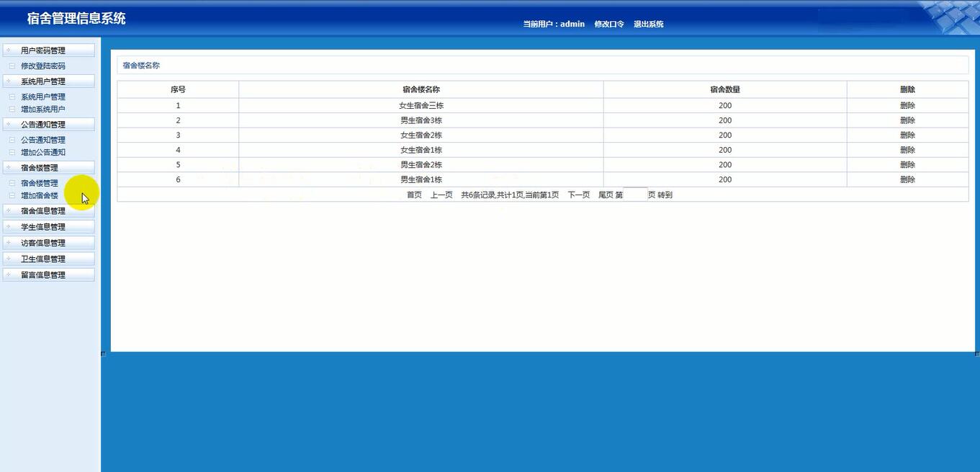Click the bullet icon beside 增加宿舍楼
The width and height of the screenshot is (980, 472).
point(12,196)
